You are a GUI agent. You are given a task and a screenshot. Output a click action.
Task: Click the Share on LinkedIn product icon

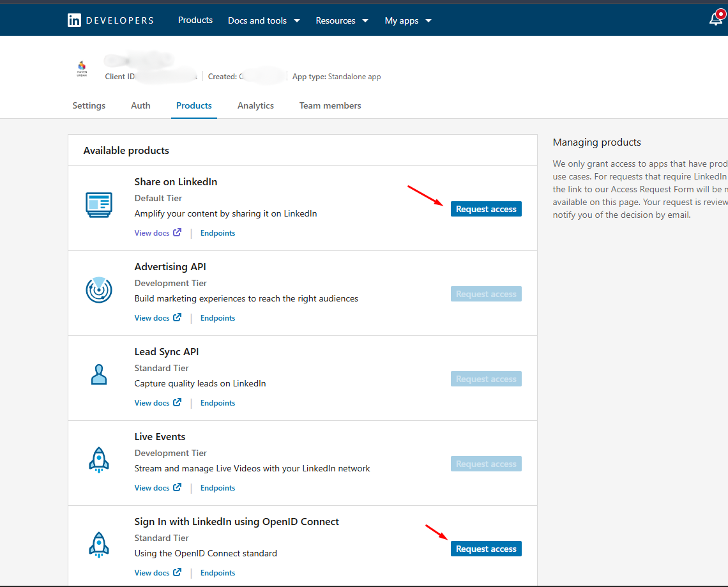(x=99, y=204)
